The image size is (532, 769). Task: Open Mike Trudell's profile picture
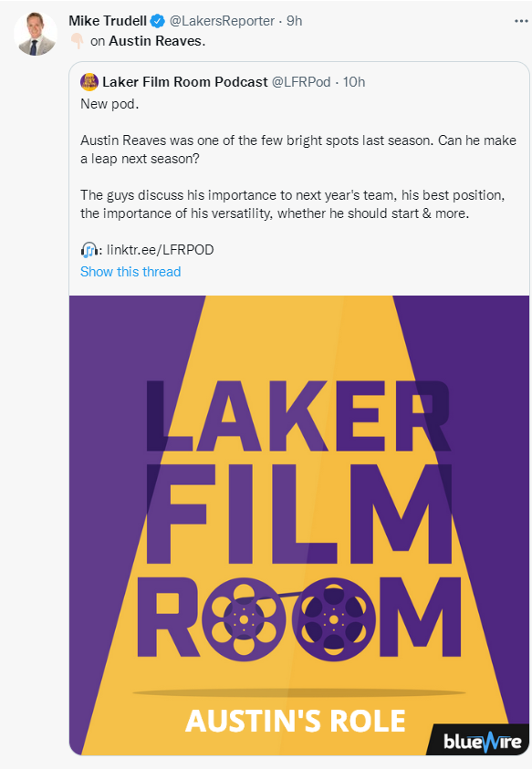[x=36, y=35]
